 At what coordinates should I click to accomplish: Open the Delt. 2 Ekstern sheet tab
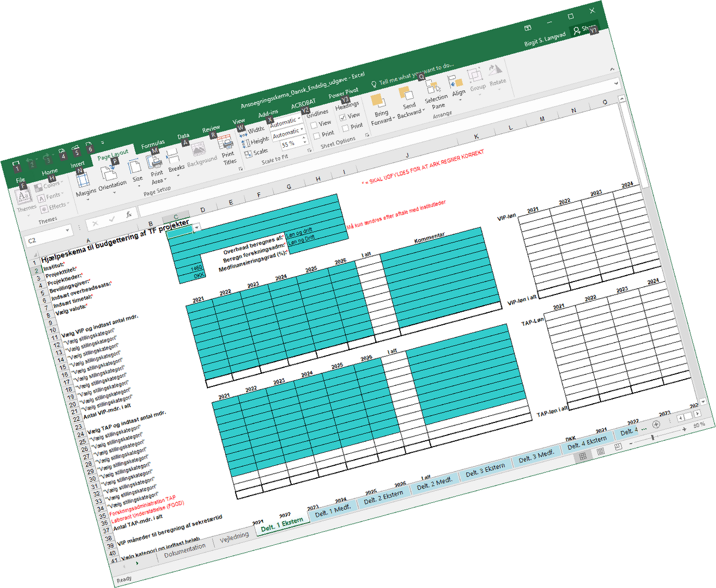[384, 497]
